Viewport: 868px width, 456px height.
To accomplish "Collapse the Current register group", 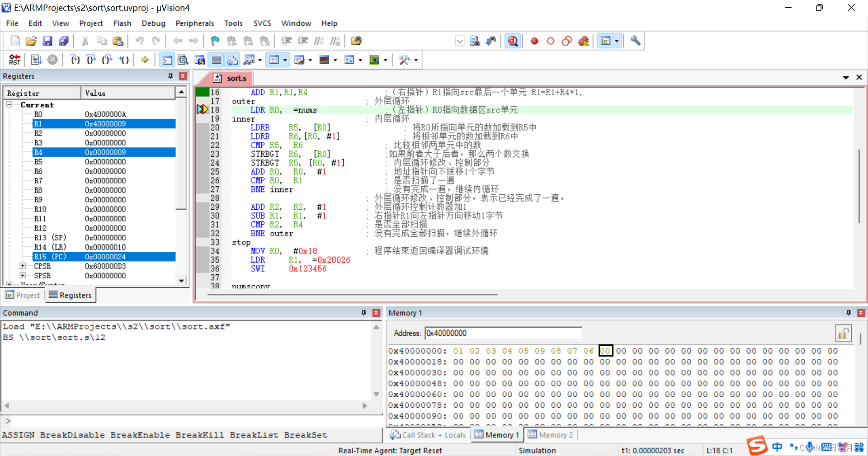I will click(9, 104).
